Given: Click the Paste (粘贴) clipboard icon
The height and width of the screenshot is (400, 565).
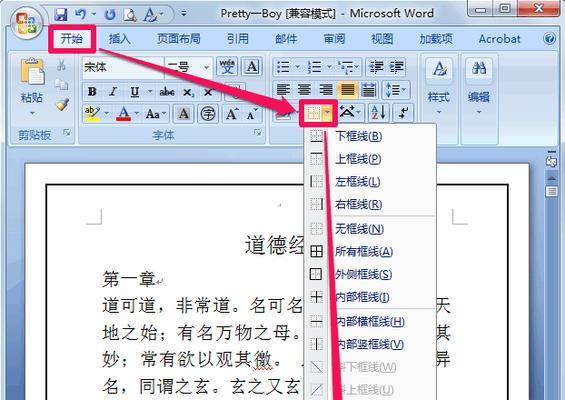Looking at the screenshot, I should [x=32, y=71].
